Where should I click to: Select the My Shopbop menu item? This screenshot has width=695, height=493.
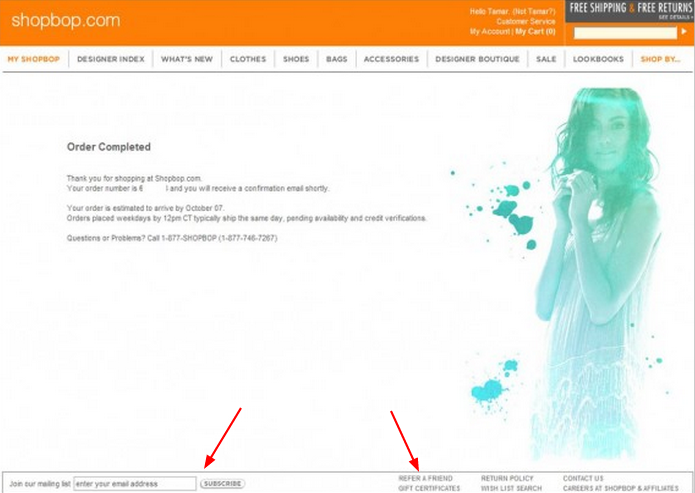[34, 59]
